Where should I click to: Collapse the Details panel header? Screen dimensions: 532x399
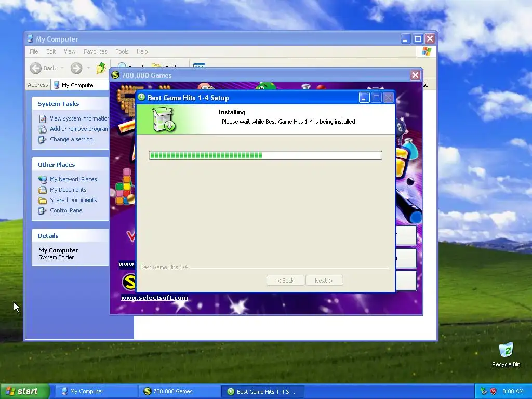(70, 236)
